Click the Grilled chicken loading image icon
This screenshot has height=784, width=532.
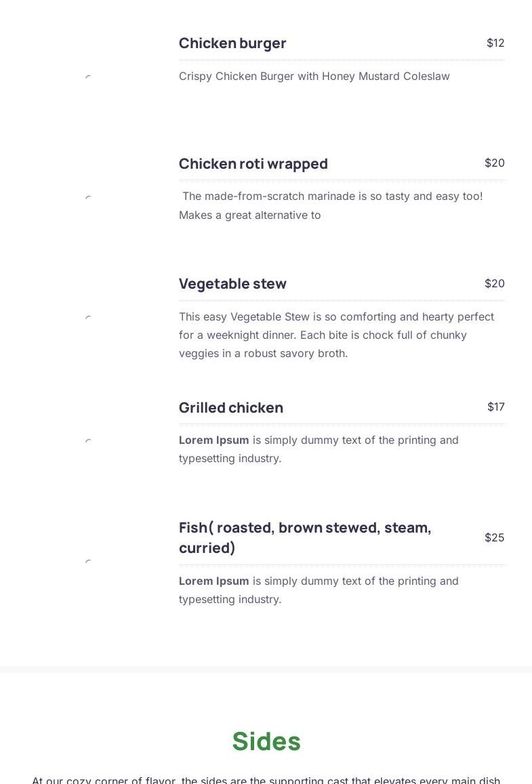tap(88, 440)
